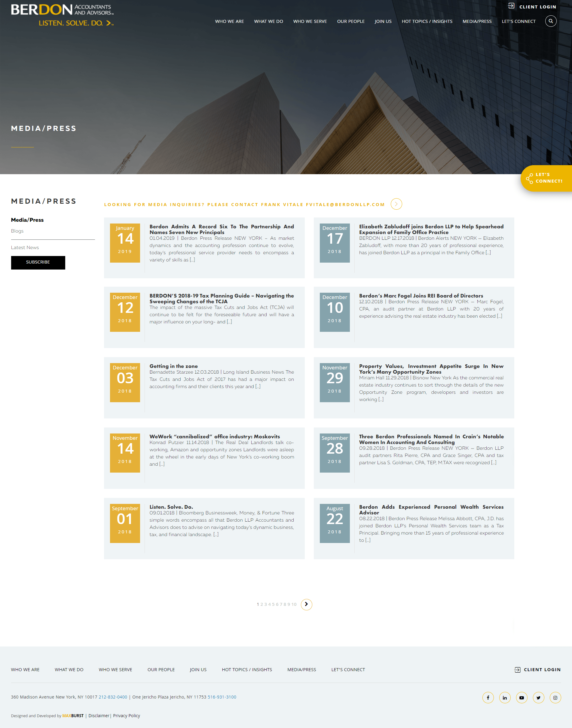Click the January 14 2019 date tile
The height and width of the screenshot is (728, 572).
[x=125, y=243]
